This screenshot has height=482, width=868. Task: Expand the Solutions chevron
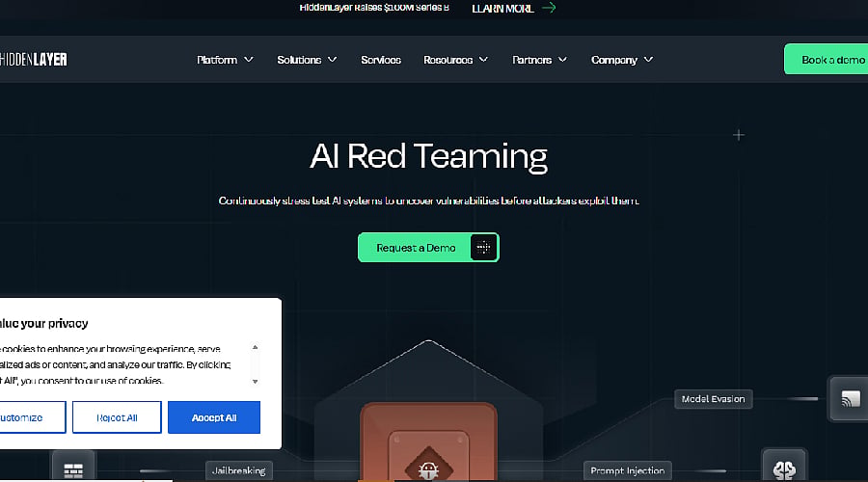click(332, 59)
